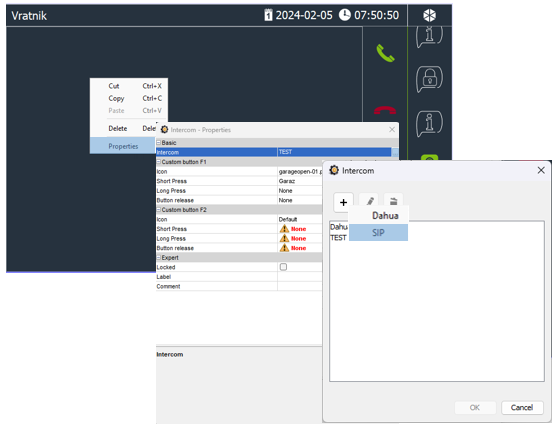Toggle the Locked checkbox
Screen dimensions: 557x427
283,267
